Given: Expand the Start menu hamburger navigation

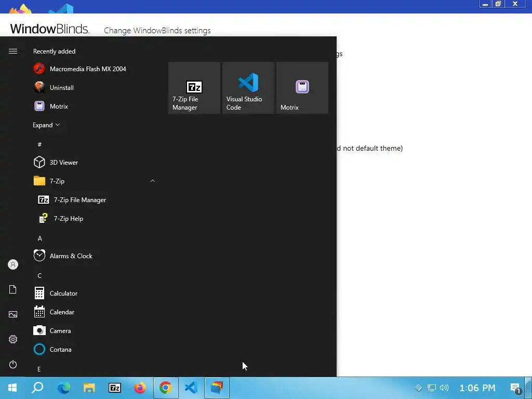Looking at the screenshot, I should [13, 51].
